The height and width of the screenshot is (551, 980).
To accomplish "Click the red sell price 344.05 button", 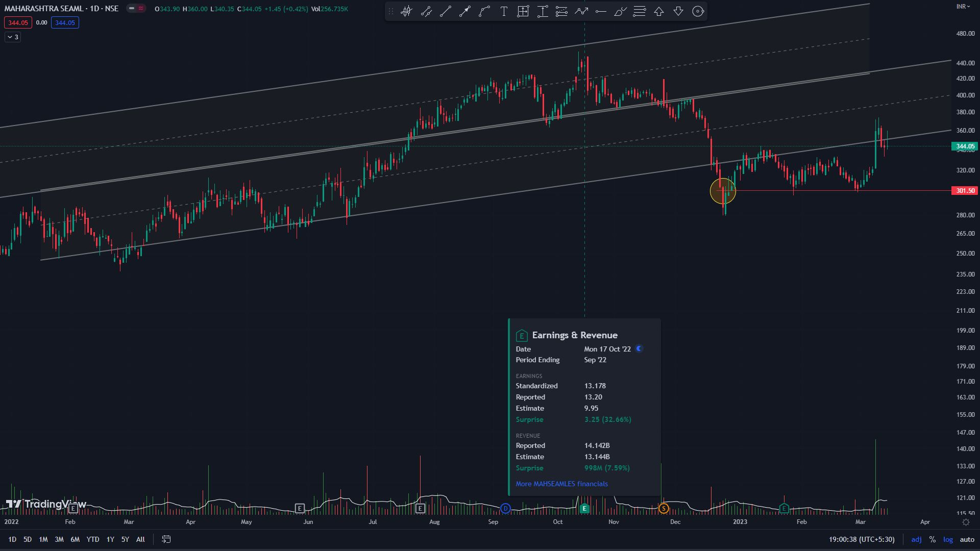I will tap(18, 22).
